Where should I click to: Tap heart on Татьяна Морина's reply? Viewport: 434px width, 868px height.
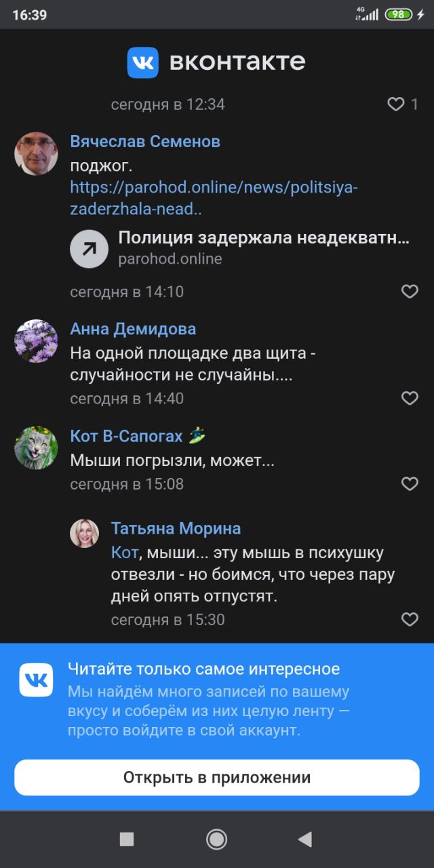pos(410,619)
